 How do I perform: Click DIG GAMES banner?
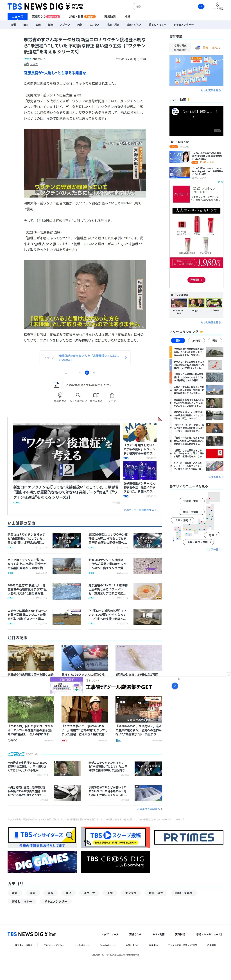tap(42, 862)
